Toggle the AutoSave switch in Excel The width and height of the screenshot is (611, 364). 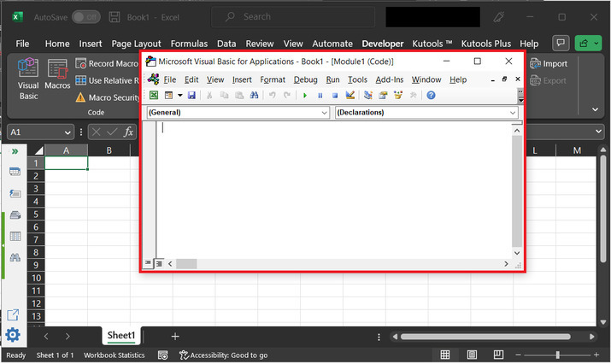pos(85,17)
